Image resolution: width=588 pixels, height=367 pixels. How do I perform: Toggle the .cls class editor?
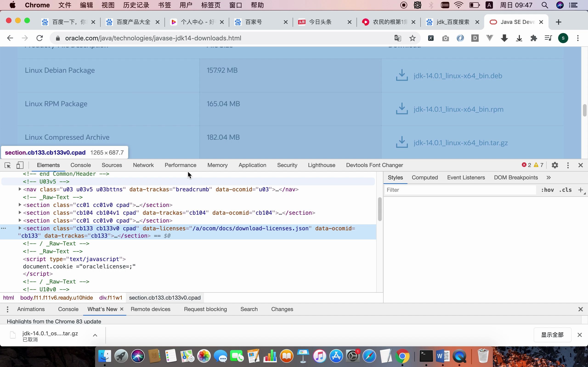(565, 190)
